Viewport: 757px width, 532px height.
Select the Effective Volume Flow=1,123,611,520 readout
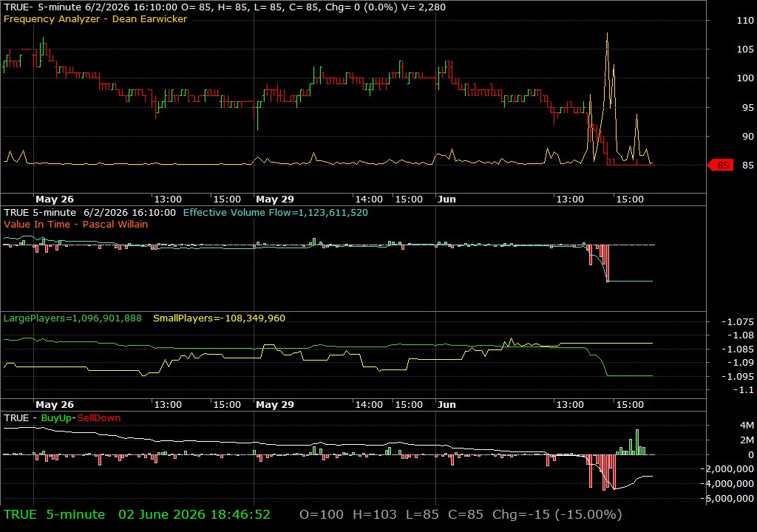pyautogui.click(x=275, y=212)
